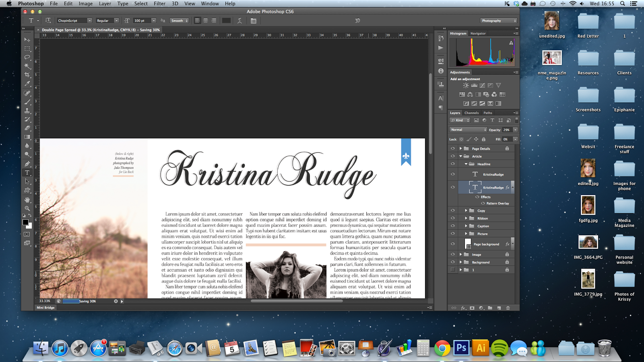Pick the Lasso tool in the toolbox
The width and height of the screenshot is (644, 362).
(x=27, y=57)
